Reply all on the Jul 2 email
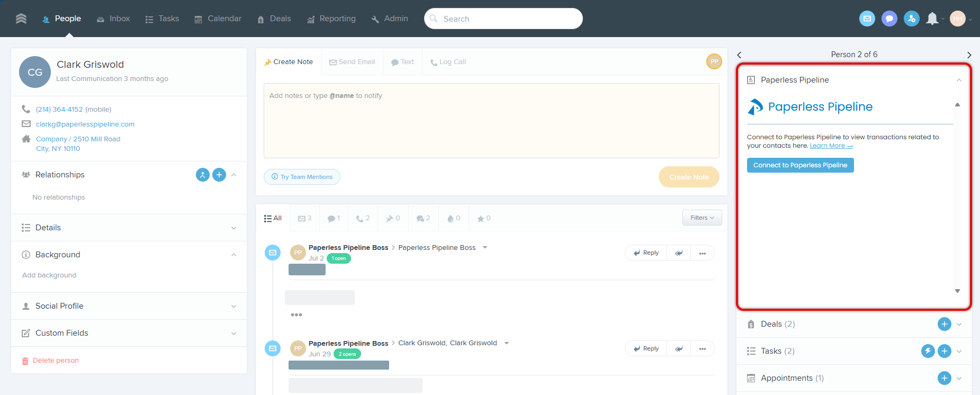This screenshot has height=395, width=980. (x=679, y=253)
